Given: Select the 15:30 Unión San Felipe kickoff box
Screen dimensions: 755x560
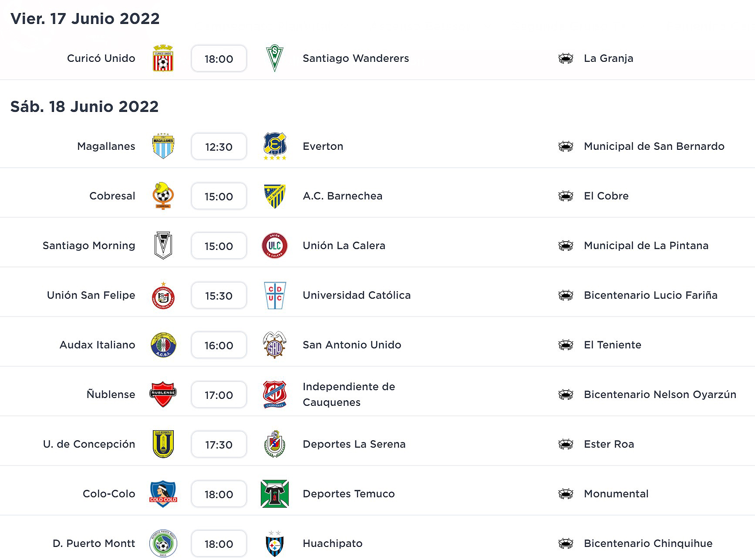Looking at the screenshot, I should click(219, 296).
